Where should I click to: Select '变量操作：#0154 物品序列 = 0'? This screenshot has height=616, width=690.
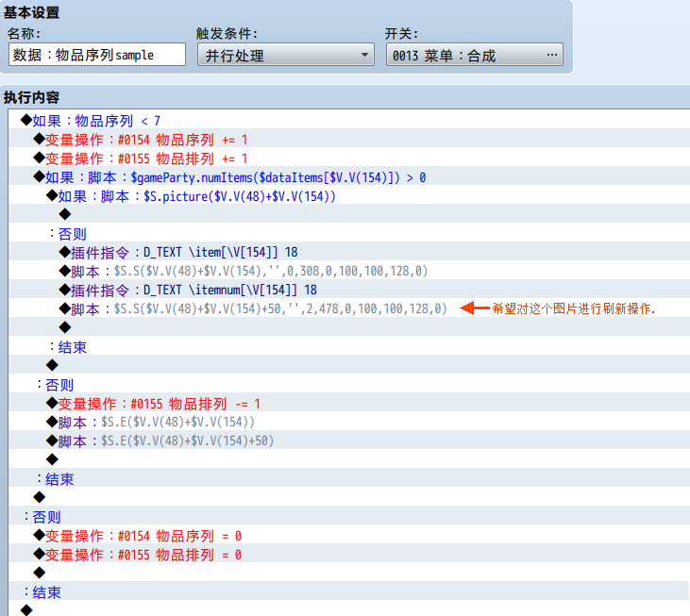pyautogui.click(x=138, y=536)
